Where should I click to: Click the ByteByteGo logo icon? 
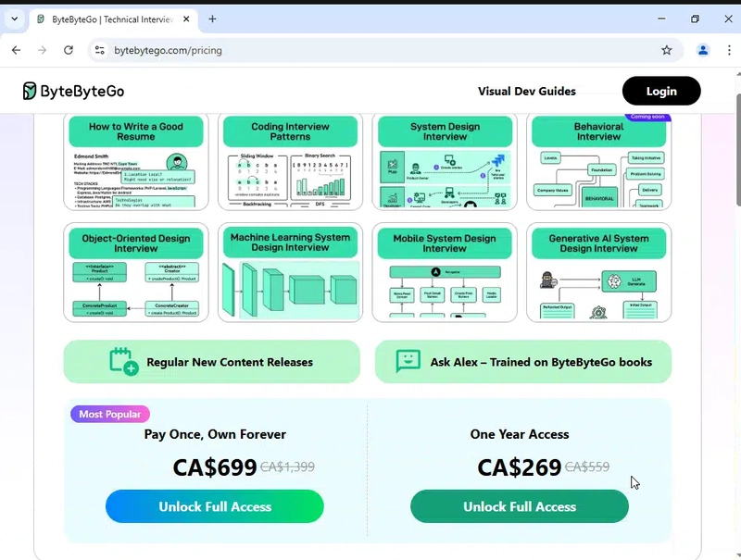click(x=31, y=91)
